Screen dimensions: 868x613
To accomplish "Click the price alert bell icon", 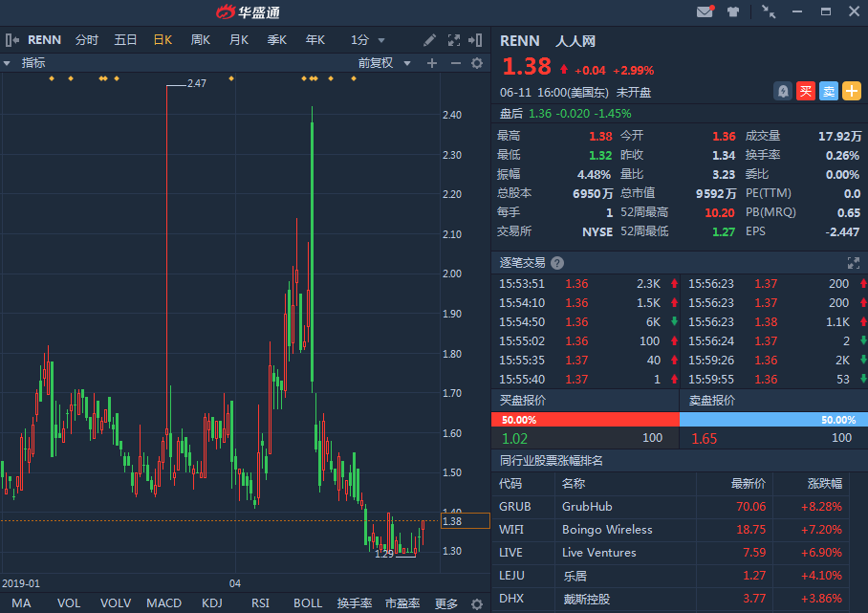I will pyautogui.click(x=783, y=92).
